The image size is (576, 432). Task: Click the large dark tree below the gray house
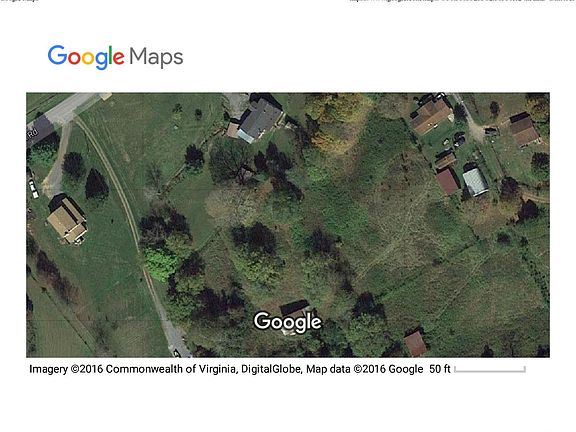tap(230, 160)
